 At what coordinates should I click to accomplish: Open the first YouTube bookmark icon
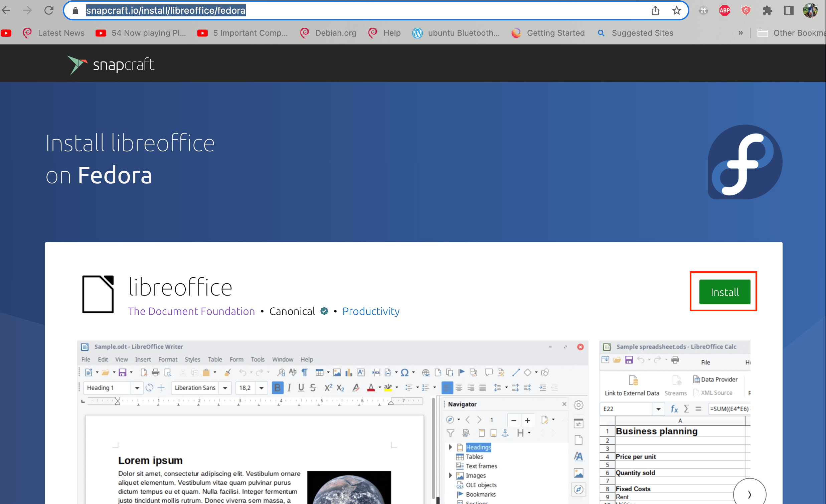coord(6,33)
